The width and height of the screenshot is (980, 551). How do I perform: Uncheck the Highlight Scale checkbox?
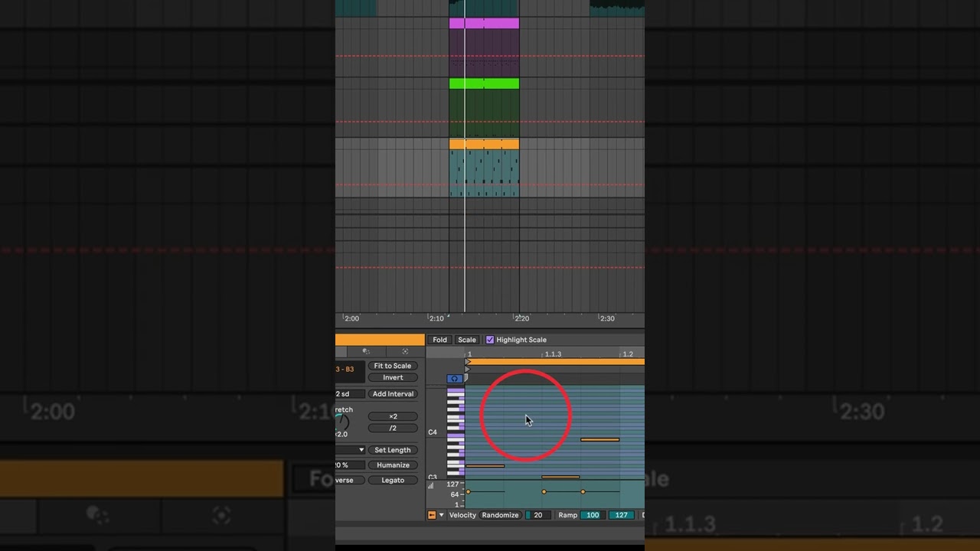[490, 340]
